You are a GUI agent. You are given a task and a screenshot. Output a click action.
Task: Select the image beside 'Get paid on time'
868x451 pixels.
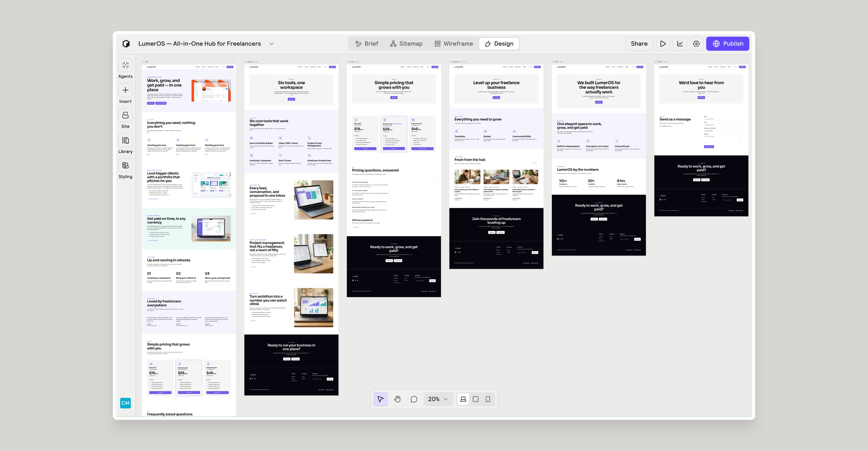click(x=211, y=229)
